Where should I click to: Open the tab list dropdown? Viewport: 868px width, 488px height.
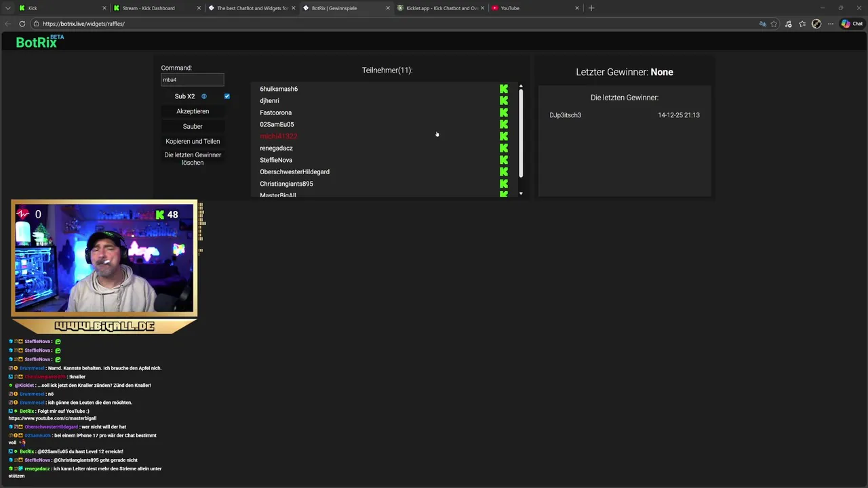7,8
